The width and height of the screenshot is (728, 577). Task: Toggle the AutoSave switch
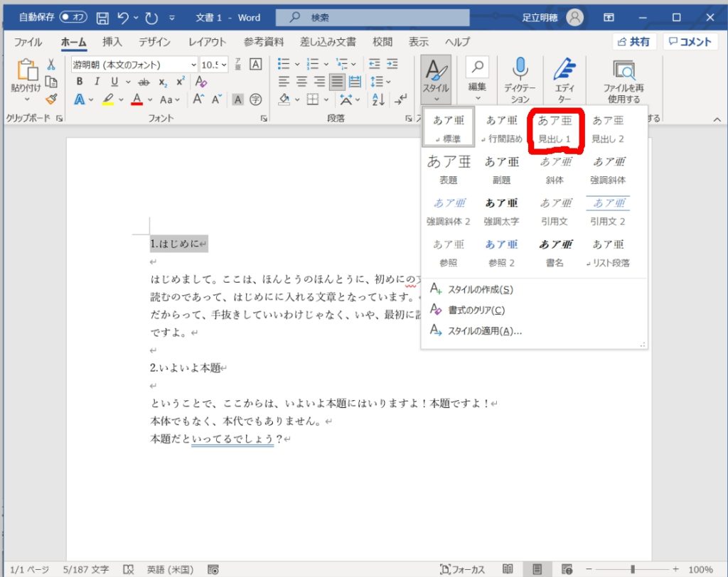(x=73, y=17)
